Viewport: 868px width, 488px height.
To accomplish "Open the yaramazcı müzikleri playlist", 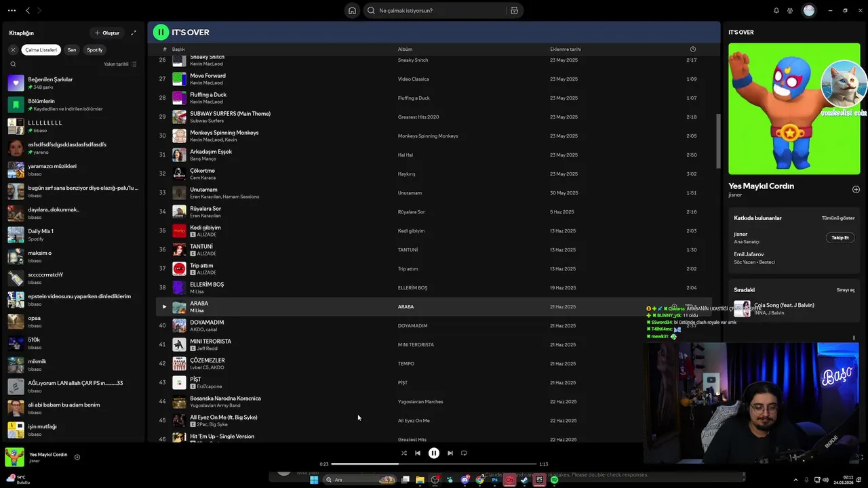I will click(73, 169).
